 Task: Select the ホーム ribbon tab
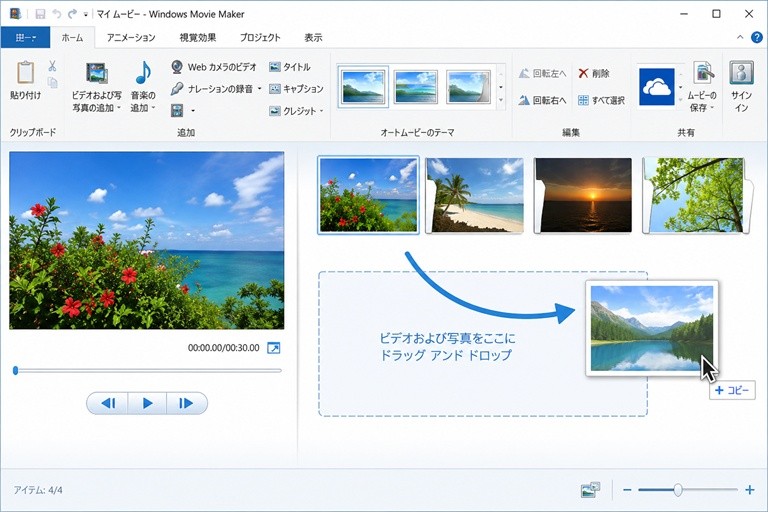(x=72, y=38)
